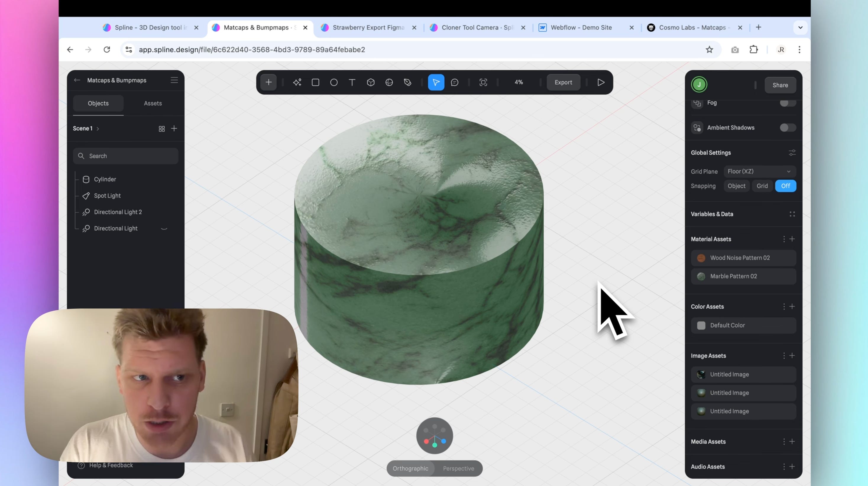Select the AI generate sparkle tool
This screenshot has width=868, height=486.
point(297,82)
